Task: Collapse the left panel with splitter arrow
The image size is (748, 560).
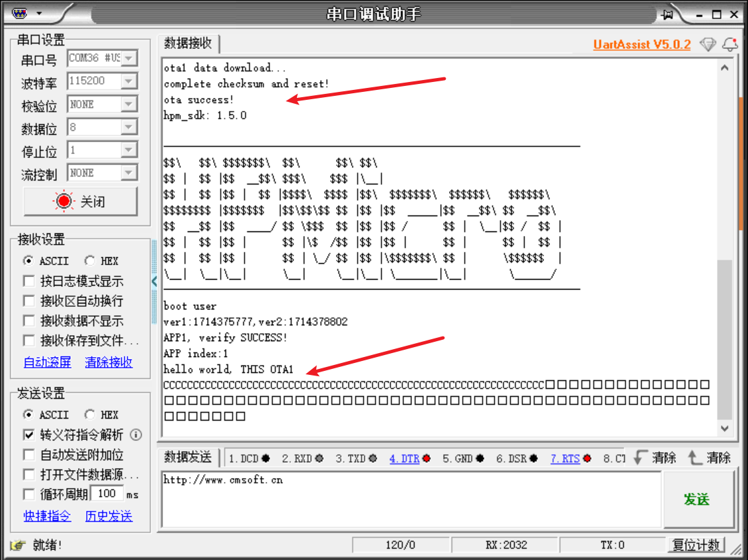Action: tap(154, 282)
